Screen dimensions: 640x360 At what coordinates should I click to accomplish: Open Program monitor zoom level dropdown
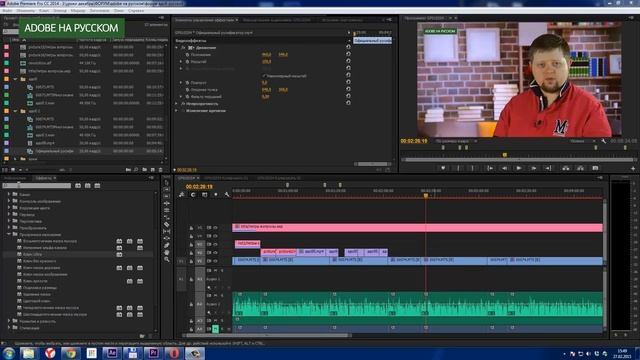tap(455, 141)
